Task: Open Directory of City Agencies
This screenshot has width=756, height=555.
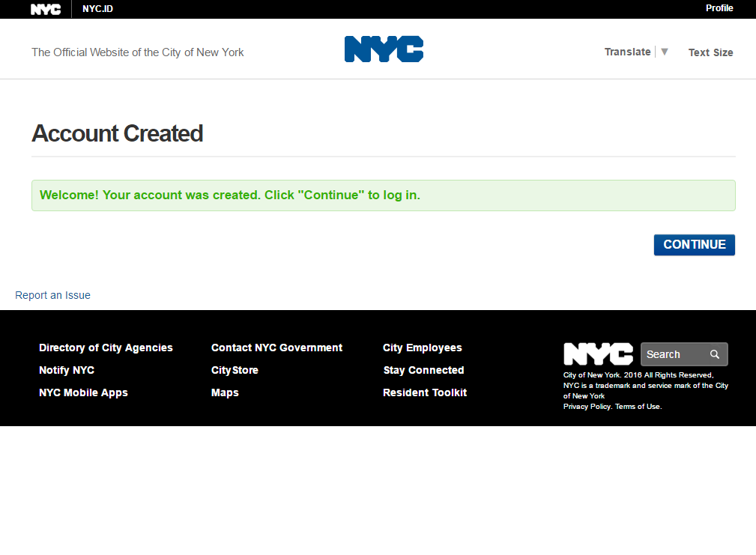Action: 106,348
